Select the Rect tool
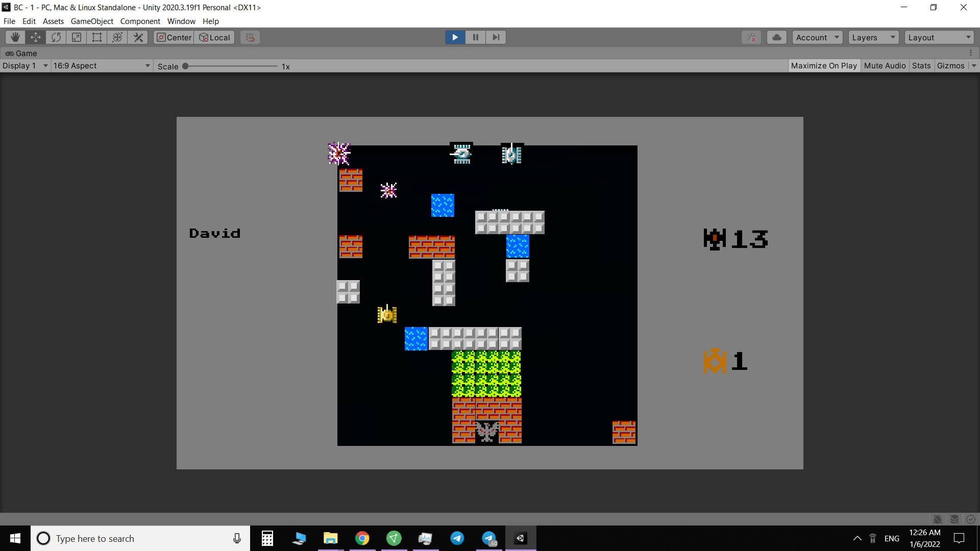 pos(97,37)
